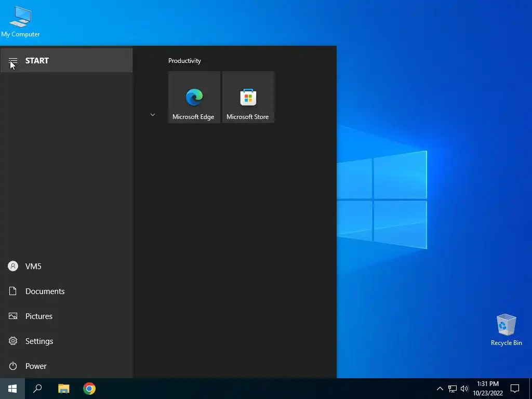Open the Power options menu

click(x=66, y=366)
